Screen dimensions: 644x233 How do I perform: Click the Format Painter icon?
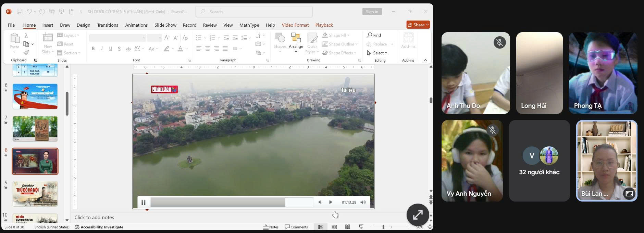point(26,53)
